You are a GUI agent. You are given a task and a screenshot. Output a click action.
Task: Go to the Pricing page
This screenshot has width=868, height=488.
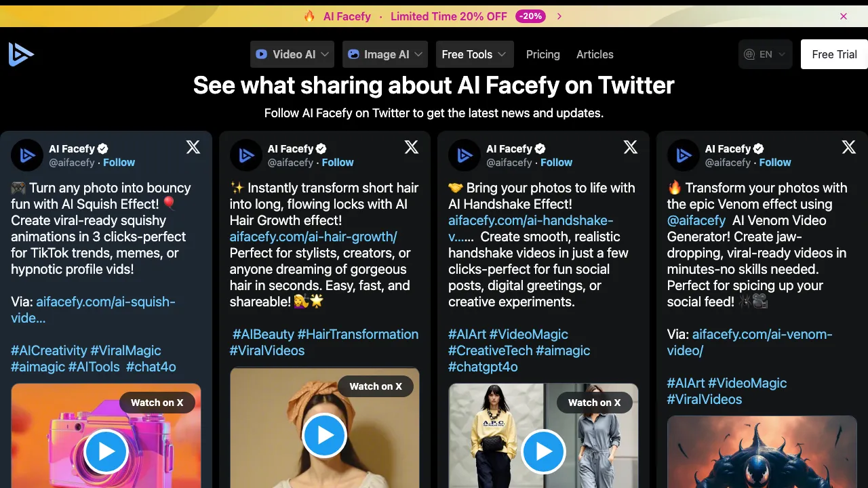click(543, 54)
